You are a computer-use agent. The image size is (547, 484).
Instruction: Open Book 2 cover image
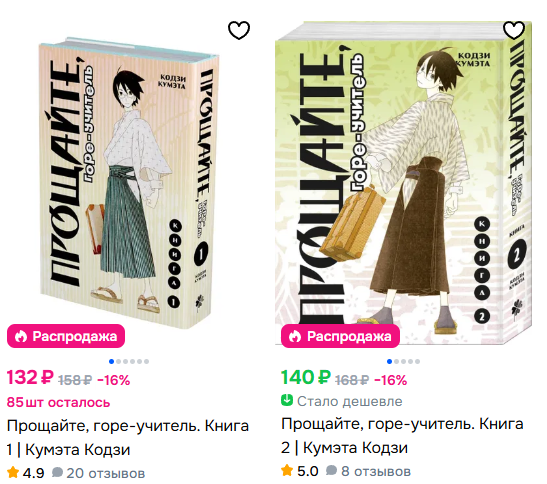pyautogui.click(x=404, y=183)
